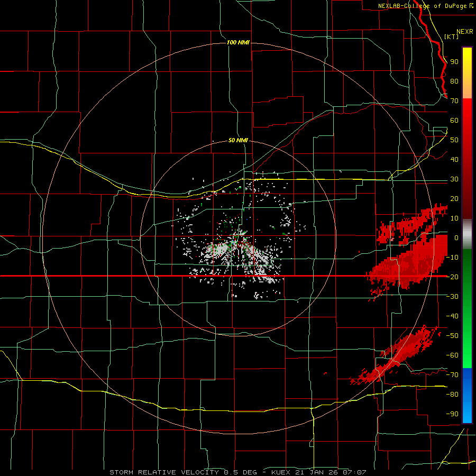Click the 80 value on the velocity scale

454,81
